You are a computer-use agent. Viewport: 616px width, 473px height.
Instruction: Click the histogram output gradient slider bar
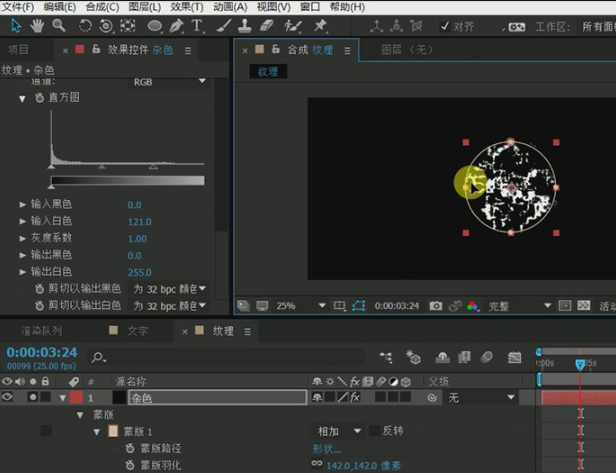coord(126,182)
